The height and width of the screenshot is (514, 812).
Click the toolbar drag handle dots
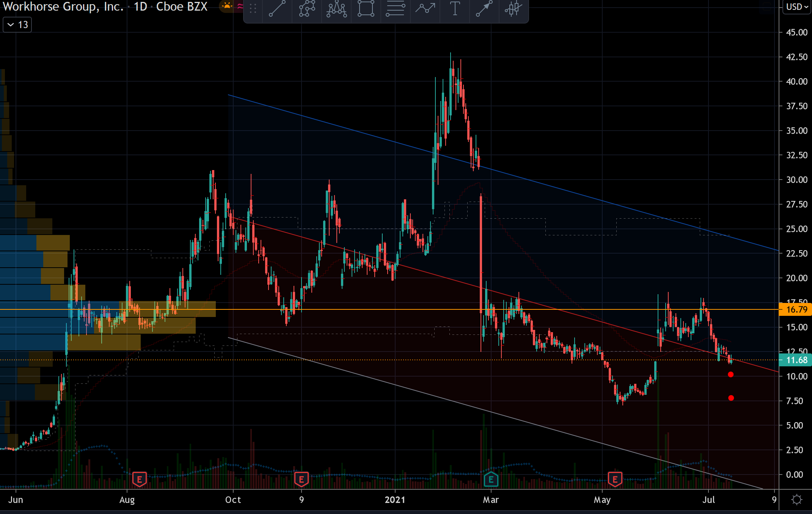253,8
